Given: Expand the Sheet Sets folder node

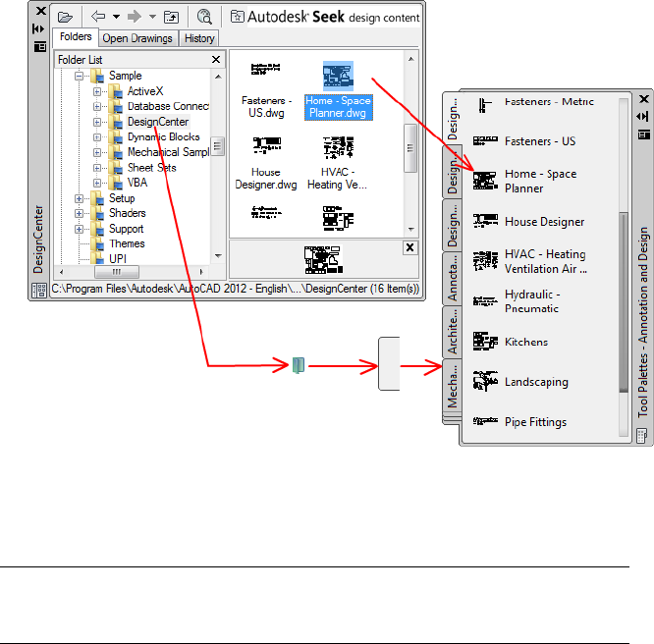Looking at the screenshot, I should click(97, 168).
